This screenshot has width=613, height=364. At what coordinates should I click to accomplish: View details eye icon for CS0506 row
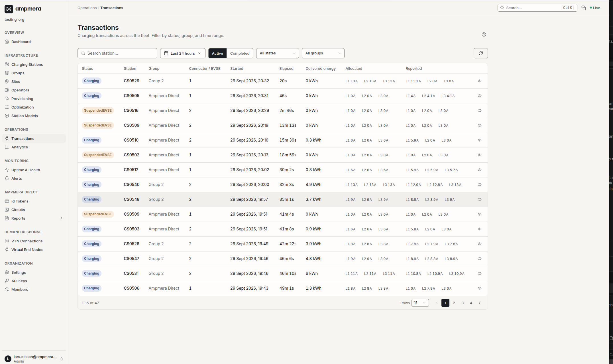(480, 288)
